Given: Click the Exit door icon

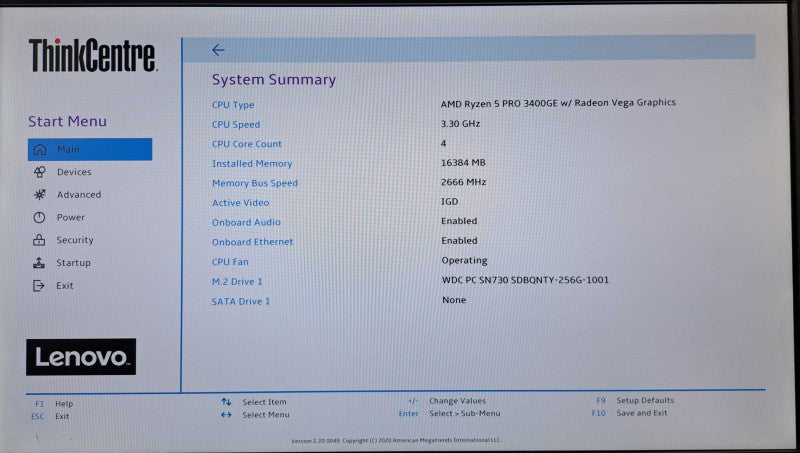Looking at the screenshot, I should pyautogui.click(x=39, y=286).
